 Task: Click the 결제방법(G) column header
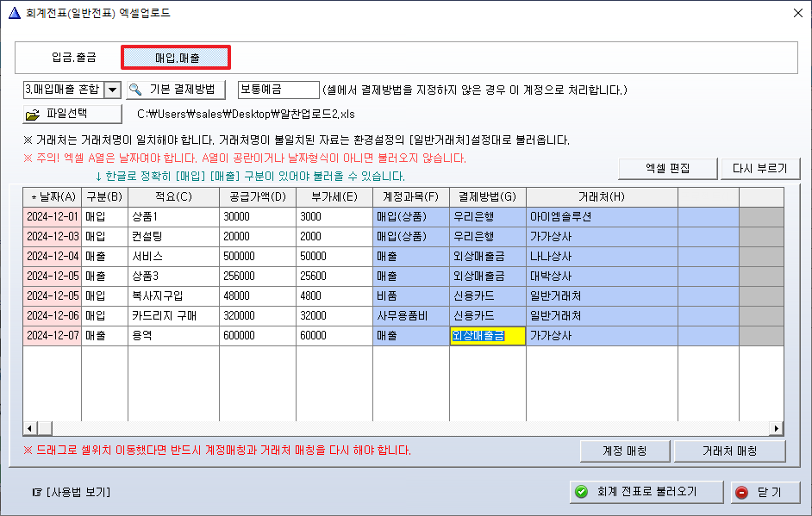[x=487, y=197]
